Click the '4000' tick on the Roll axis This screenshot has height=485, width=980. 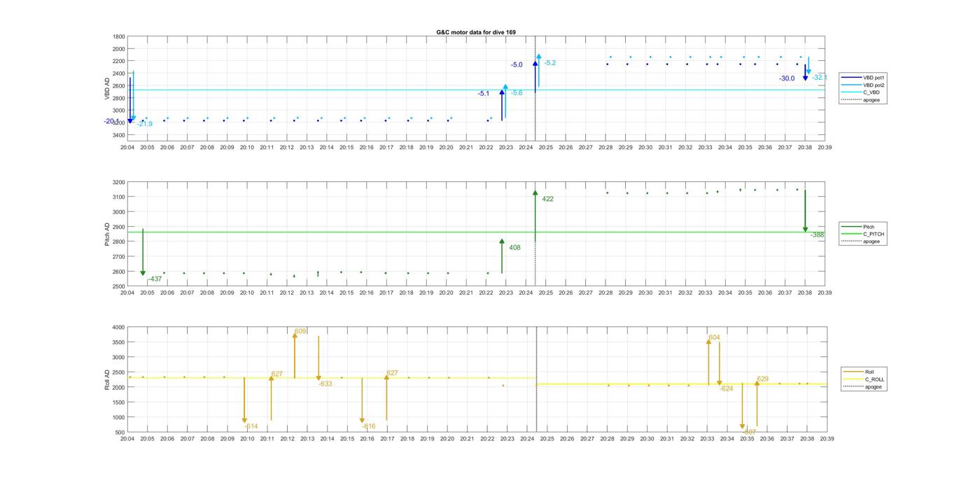click(118, 328)
